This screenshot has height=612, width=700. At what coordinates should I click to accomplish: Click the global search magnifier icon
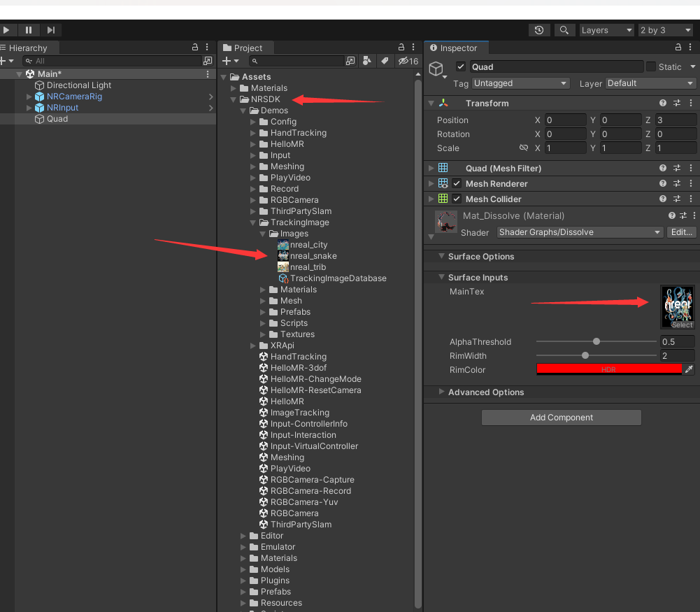click(564, 30)
